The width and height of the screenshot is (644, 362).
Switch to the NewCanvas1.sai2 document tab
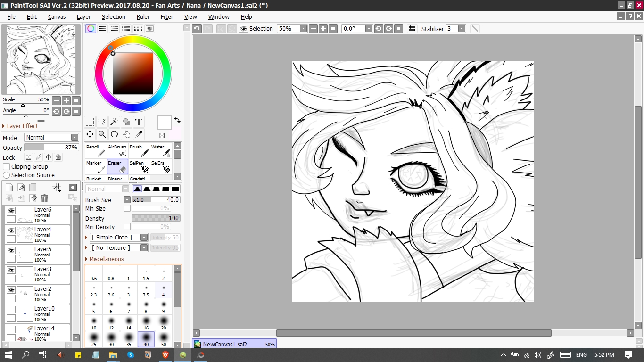pos(234,344)
